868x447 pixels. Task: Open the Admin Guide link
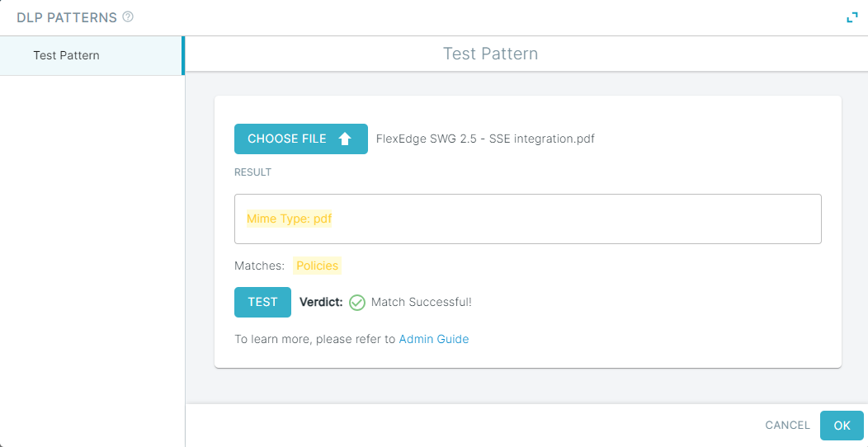click(434, 339)
